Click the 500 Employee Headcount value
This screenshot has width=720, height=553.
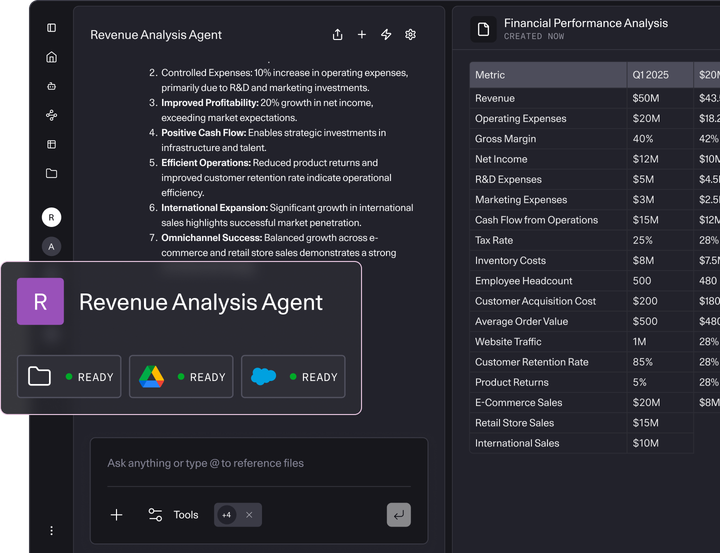click(641, 281)
